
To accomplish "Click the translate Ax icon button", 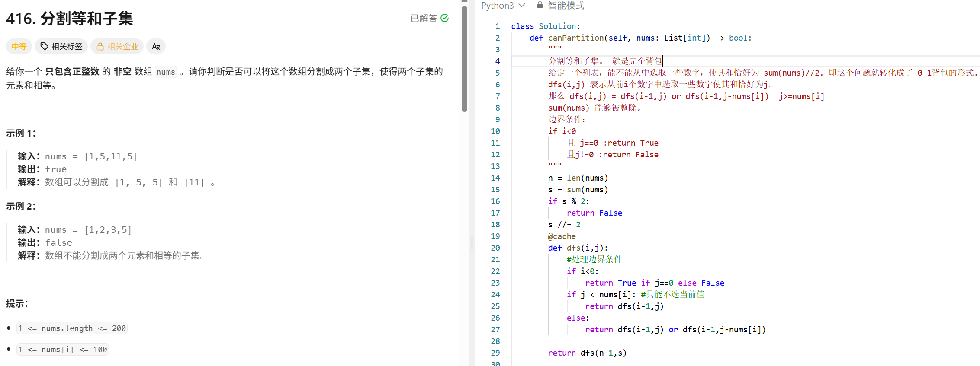I will click(156, 46).
